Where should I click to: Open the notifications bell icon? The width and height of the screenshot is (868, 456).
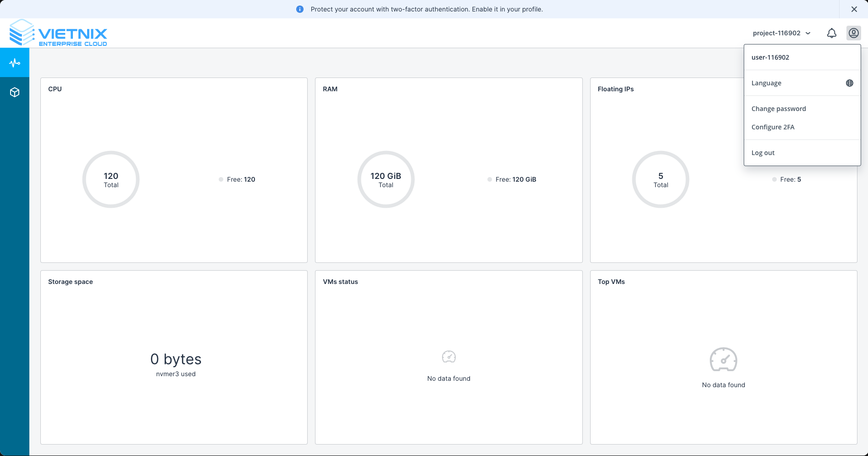pos(831,33)
